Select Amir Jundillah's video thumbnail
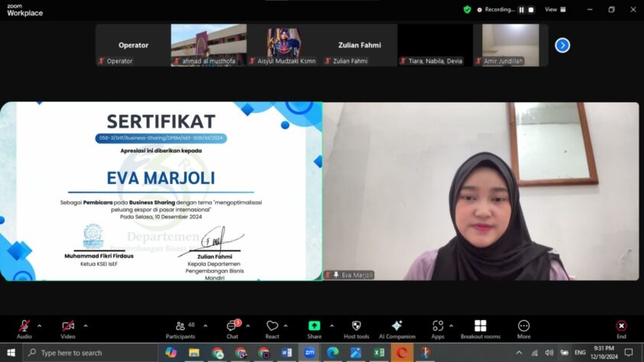 (510, 44)
